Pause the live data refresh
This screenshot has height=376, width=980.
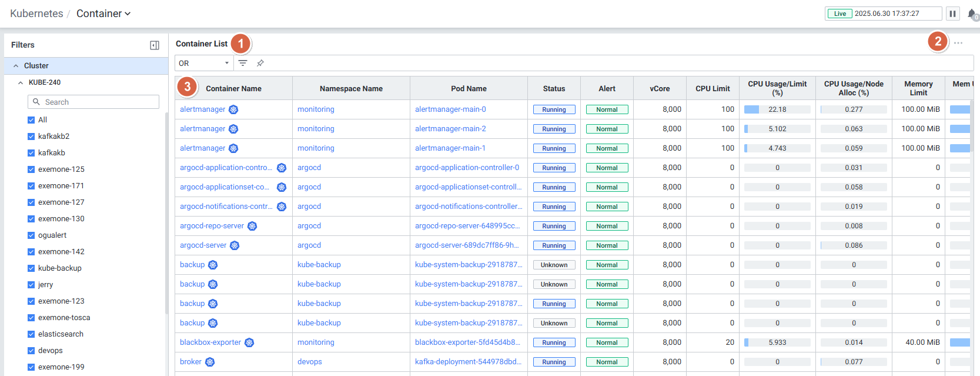(x=952, y=14)
